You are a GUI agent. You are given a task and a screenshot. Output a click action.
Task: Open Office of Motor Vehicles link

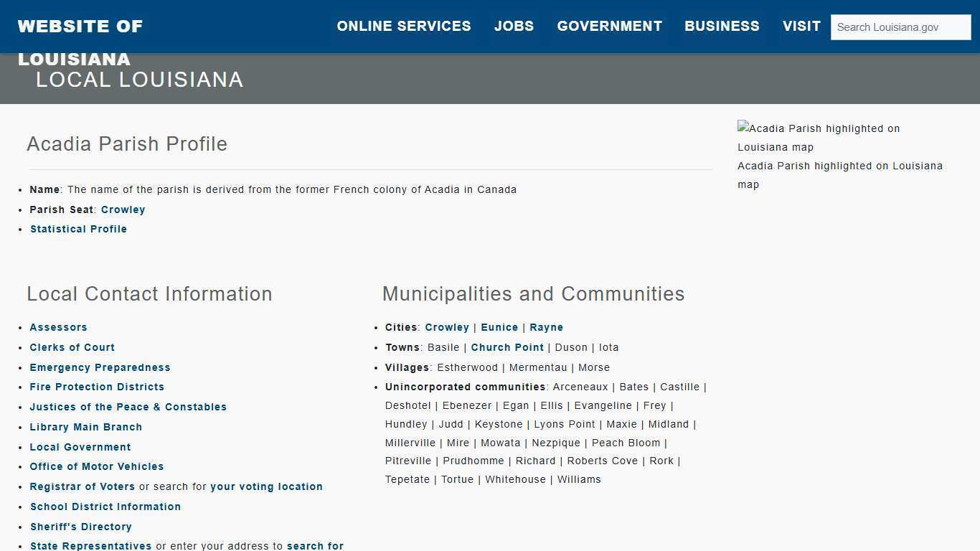[x=96, y=466]
